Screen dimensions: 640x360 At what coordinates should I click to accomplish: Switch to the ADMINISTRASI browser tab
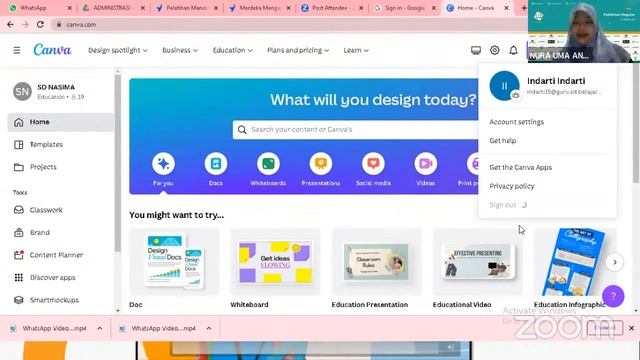coord(112,8)
